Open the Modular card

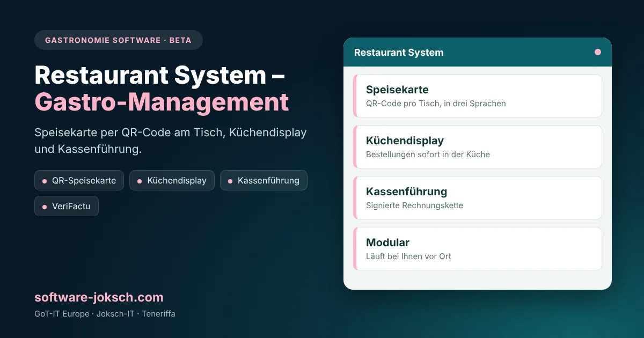478,248
